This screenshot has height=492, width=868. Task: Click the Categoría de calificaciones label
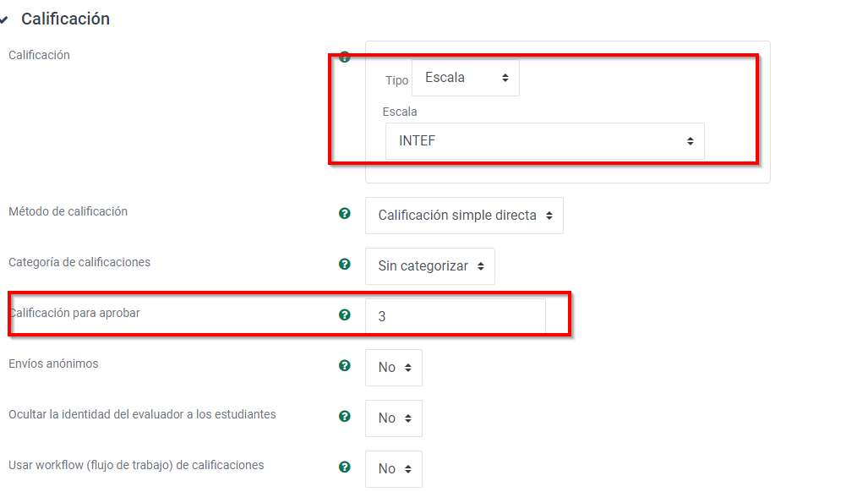pyautogui.click(x=79, y=262)
